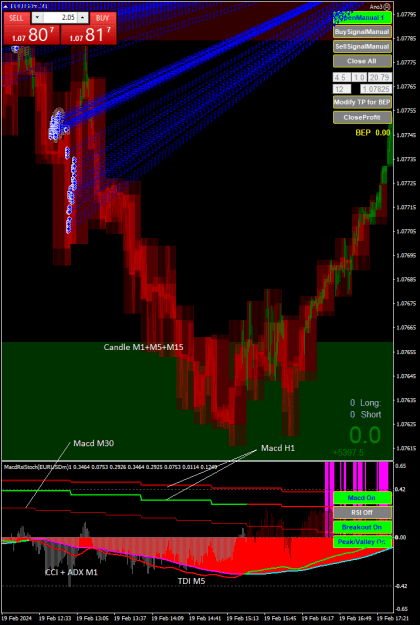Click the 0 Short counter text
The image size is (420, 625).
(365, 415)
